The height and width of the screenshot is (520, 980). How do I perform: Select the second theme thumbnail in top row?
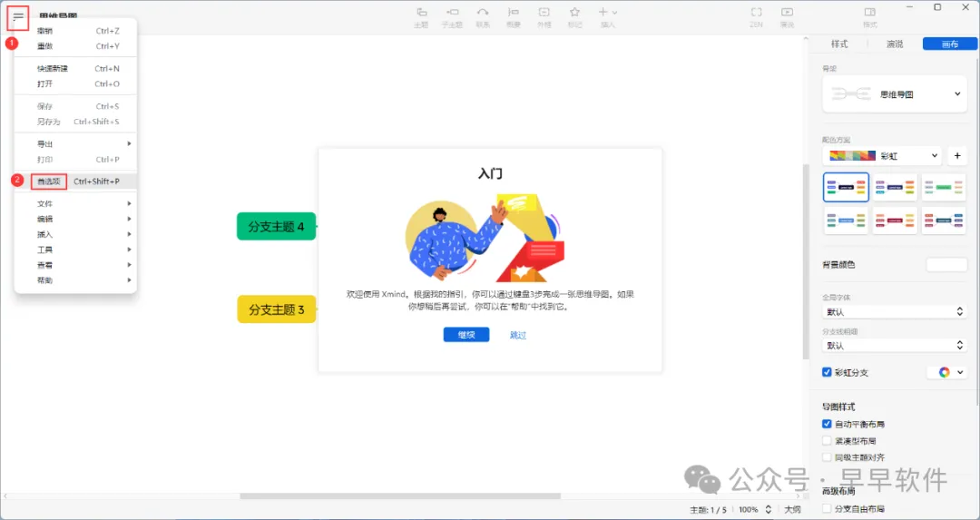pos(895,188)
